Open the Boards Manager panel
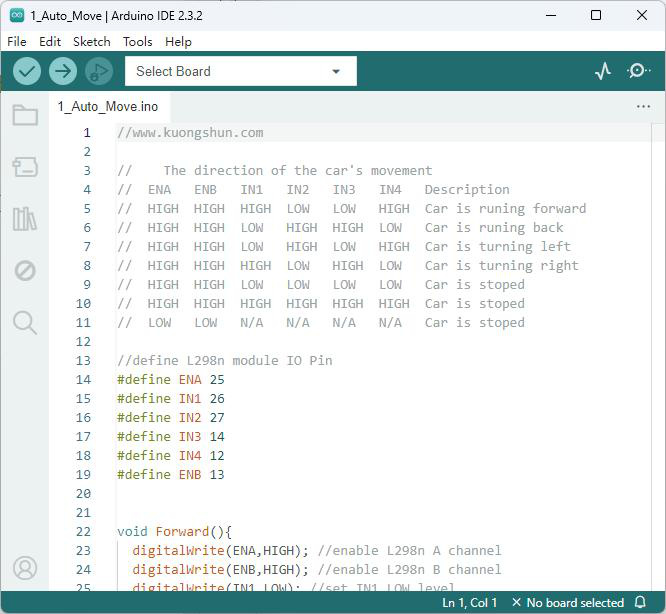The height and width of the screenshot is (614, 666). [x=25, y=167]
